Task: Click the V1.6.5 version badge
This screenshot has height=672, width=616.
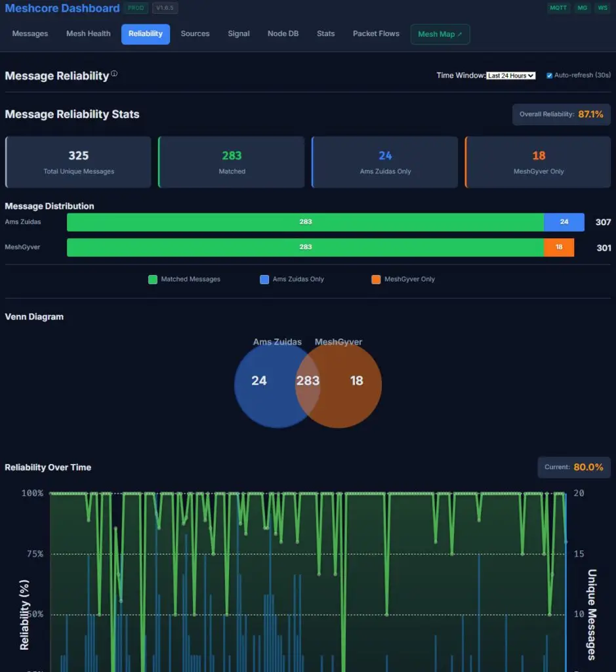Action: pyautogui.click(x=165, y=9)
